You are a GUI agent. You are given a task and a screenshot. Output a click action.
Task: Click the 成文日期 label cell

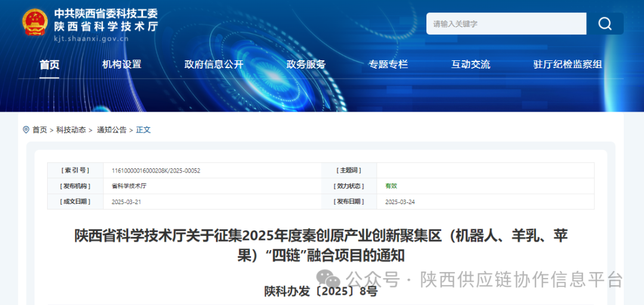pos(75,202)
